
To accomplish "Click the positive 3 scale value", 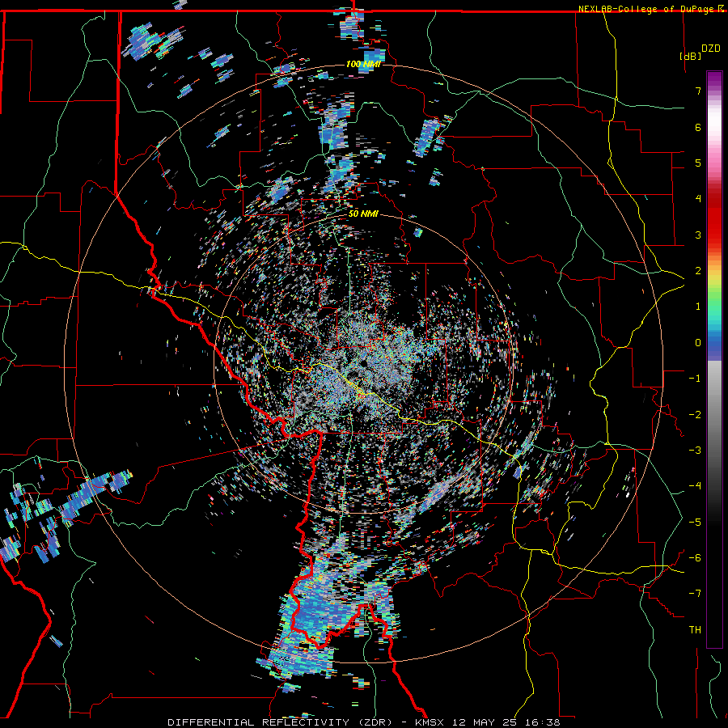I will tap(698, 235).
